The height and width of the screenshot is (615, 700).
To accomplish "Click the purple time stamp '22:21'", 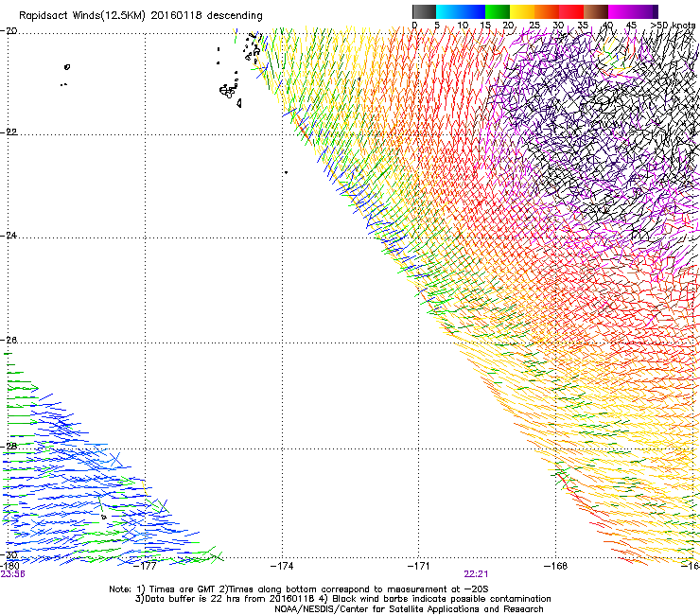I will pyautogui.click(x=476, y=574).
